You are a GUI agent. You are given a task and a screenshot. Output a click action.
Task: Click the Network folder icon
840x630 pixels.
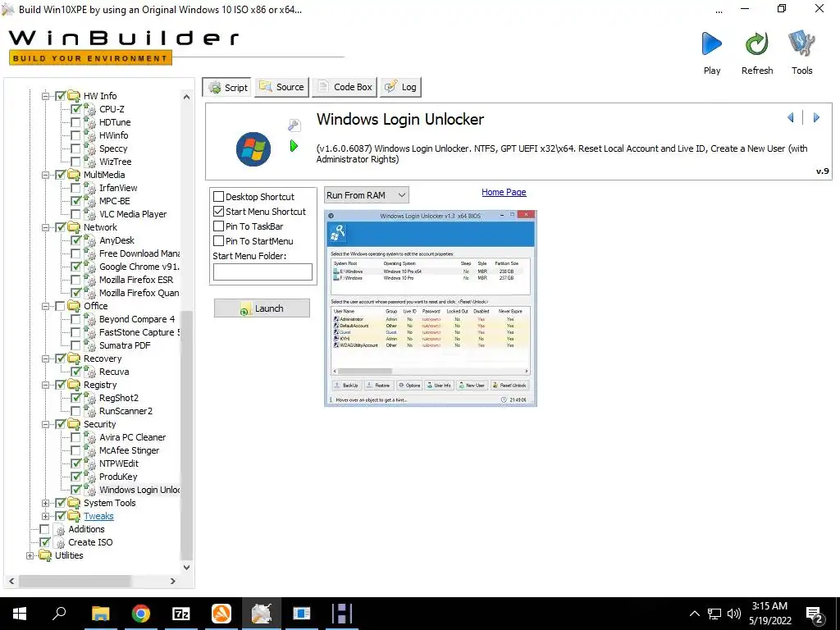pyautogui.click(x=74, y=227)
